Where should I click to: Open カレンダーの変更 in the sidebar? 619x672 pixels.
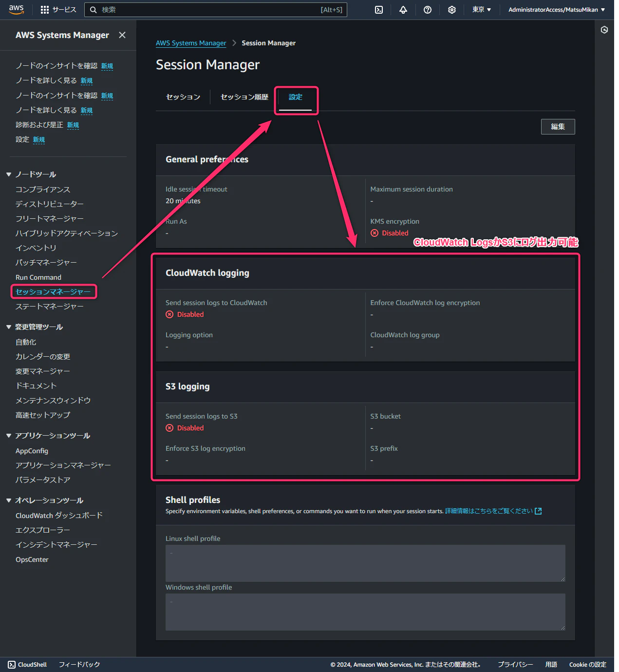pyautogui.click(x=43, y=357)
